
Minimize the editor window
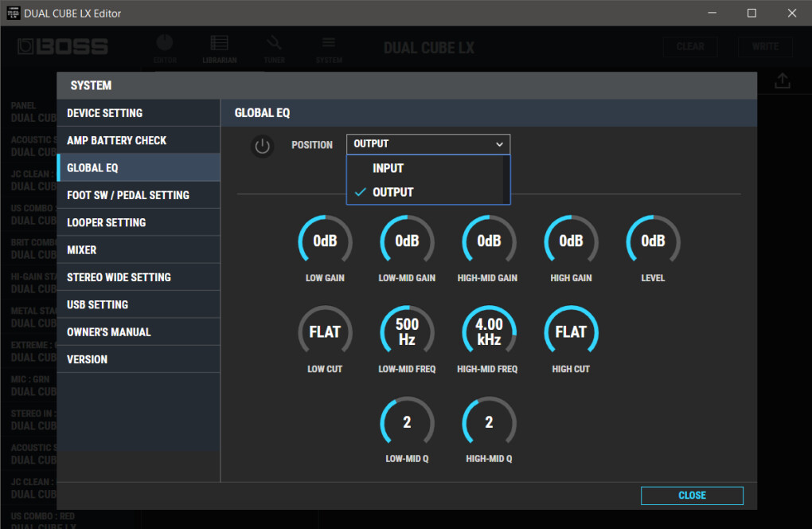[x=712, y=13]
